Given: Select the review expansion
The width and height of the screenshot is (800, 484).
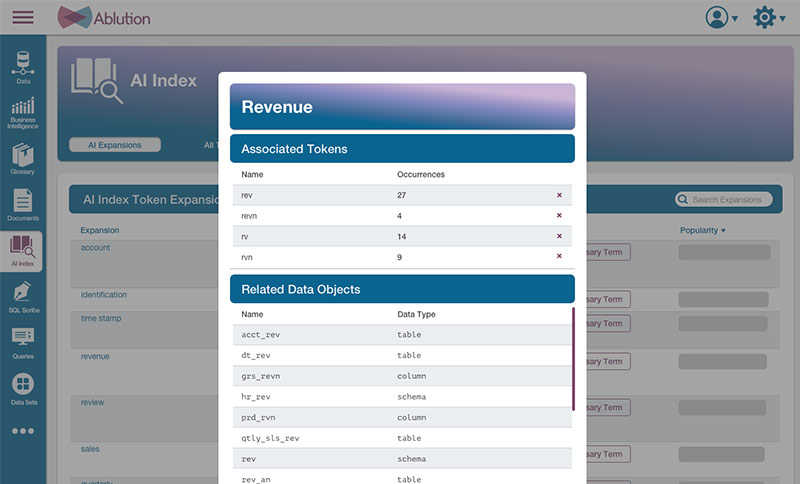Looking at the screenshot, I should pos(92,402).
